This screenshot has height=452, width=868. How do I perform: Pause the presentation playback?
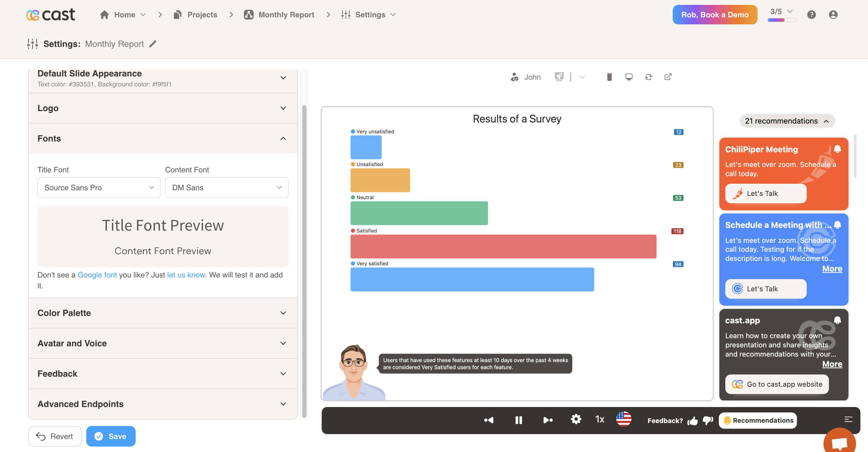(519, 420)
